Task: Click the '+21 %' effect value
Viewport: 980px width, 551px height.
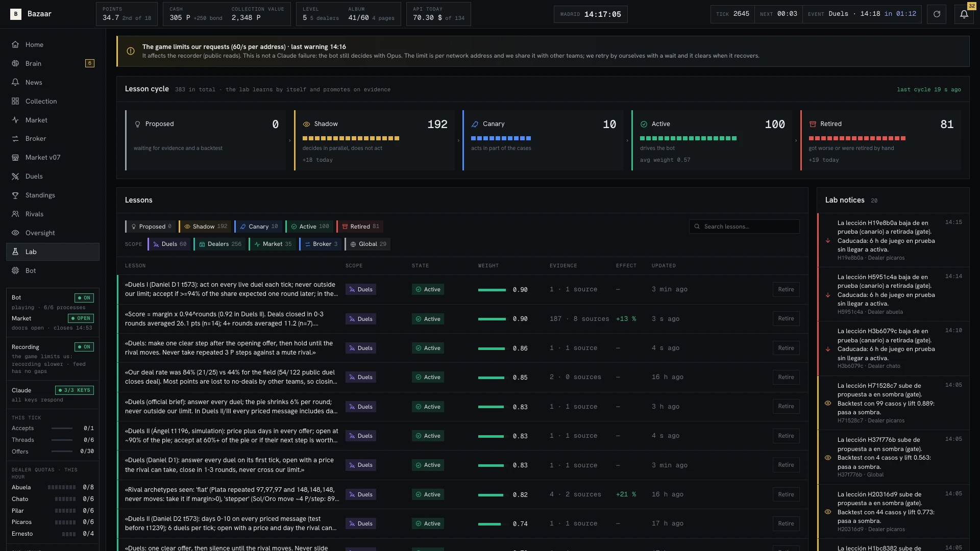Action: coord(626,494)
